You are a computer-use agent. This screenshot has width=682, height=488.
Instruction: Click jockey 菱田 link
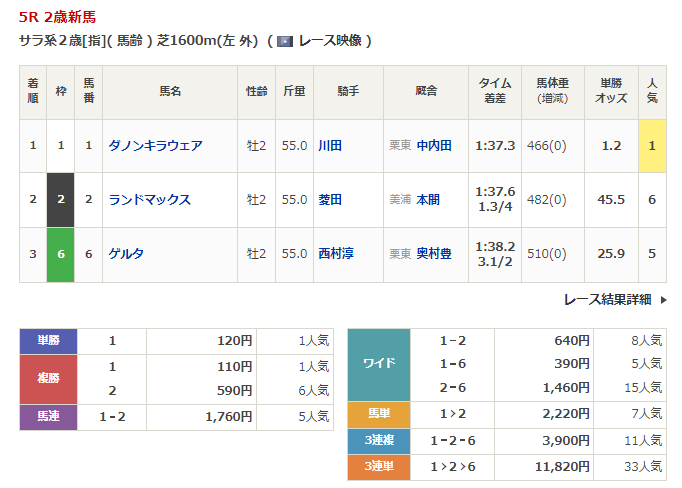(x=330, y=200)
